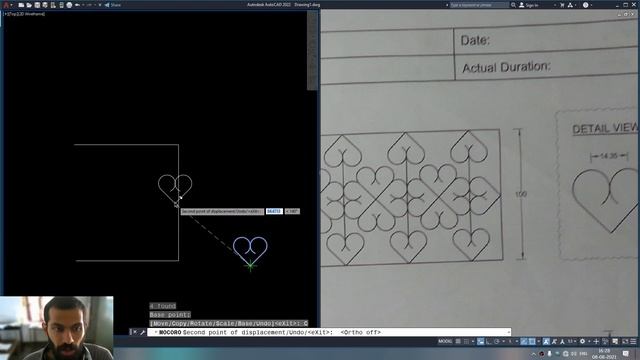Expand the command line history arrow

pos(508,332)
